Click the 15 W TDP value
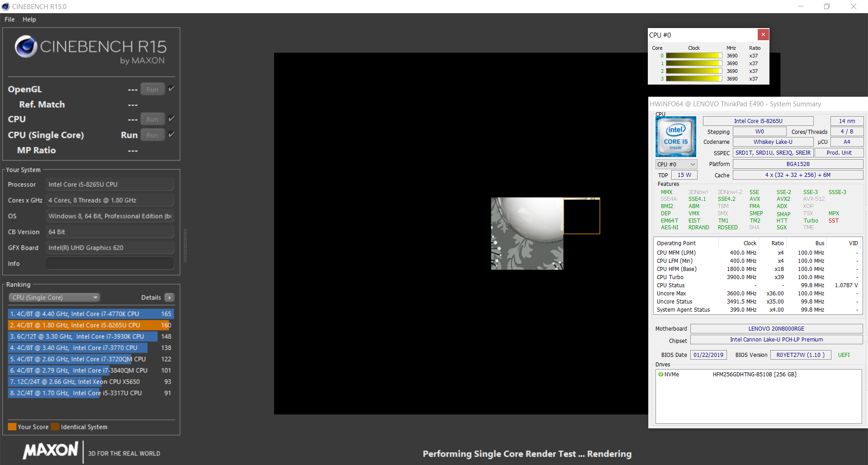 click(684, 175)
